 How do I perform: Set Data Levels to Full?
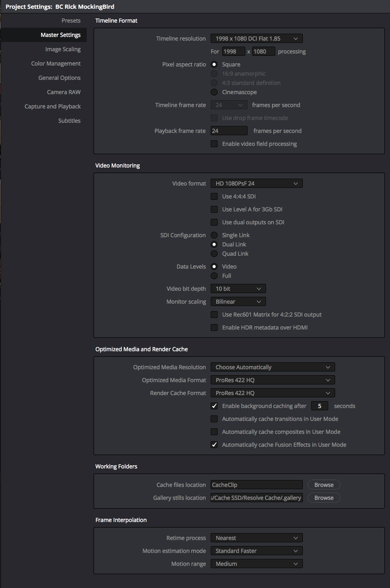(214, 276)
